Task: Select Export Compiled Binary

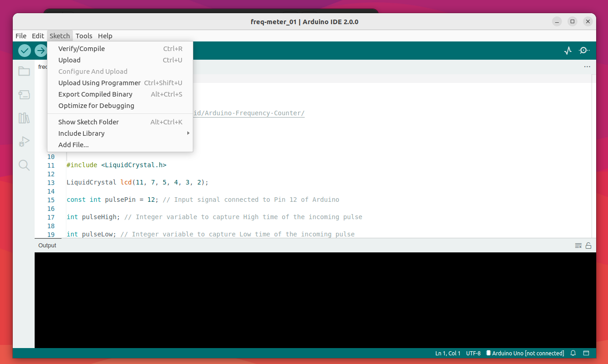Action: [x=120, y=94]
